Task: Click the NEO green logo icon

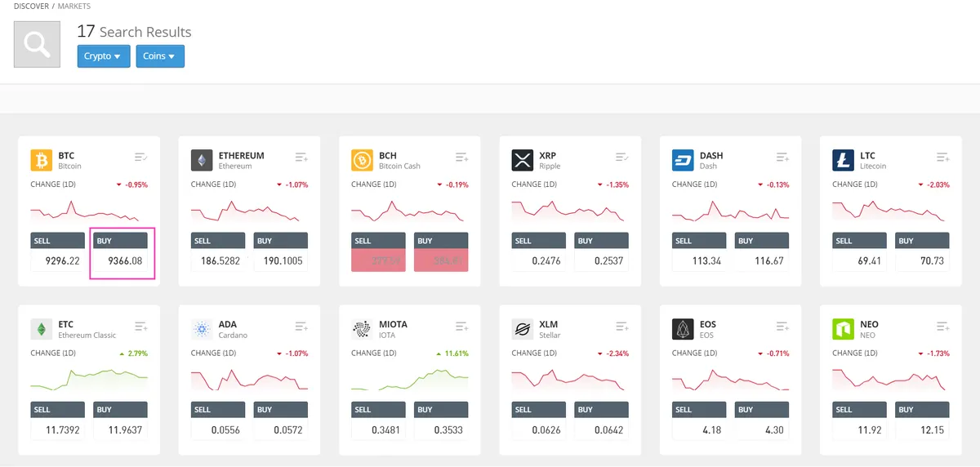Action: 844,329
